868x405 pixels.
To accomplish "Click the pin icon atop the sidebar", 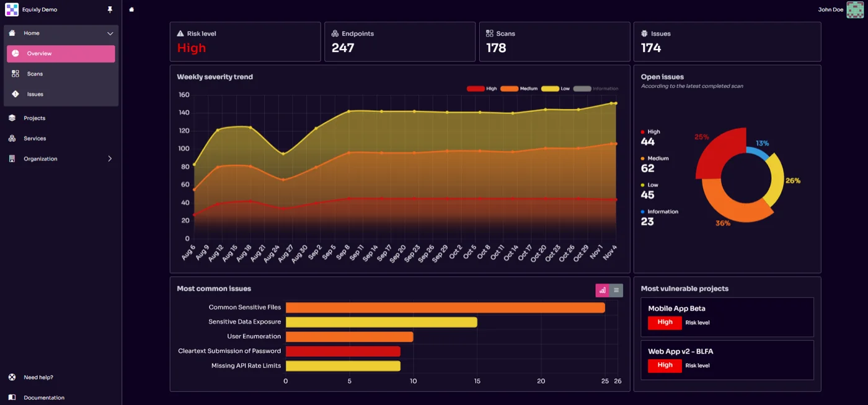I will (109, 9).
